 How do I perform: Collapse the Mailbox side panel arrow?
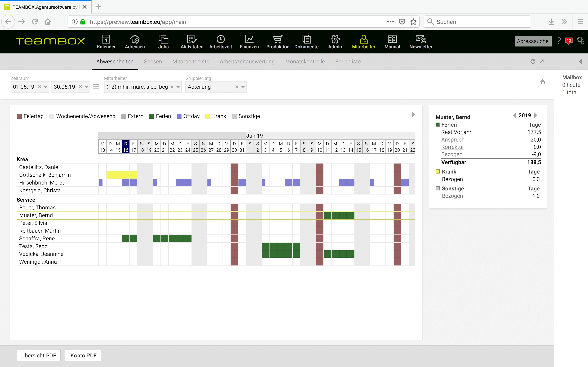tap(581, 62)
